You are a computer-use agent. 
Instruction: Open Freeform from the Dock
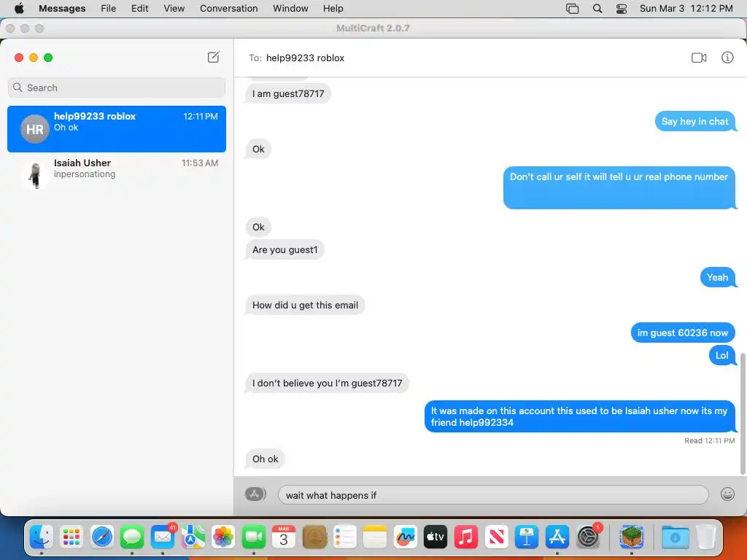pos(406,537)
